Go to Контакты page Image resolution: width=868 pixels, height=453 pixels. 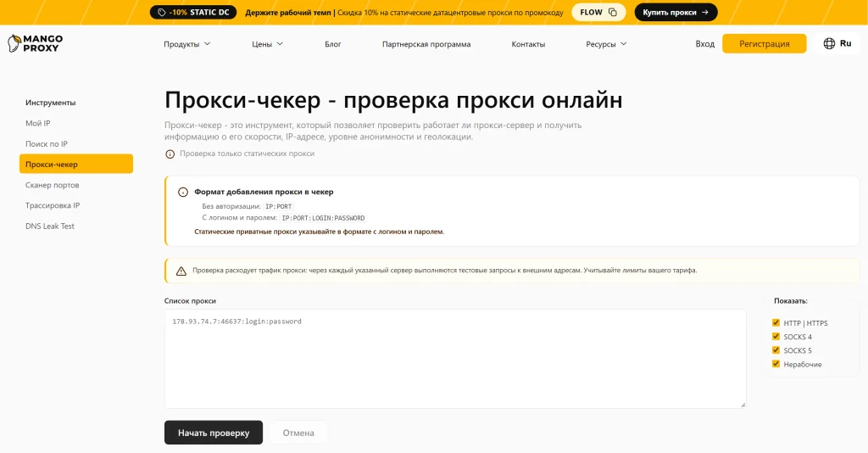pyautogui.click(x=528, y=44)
